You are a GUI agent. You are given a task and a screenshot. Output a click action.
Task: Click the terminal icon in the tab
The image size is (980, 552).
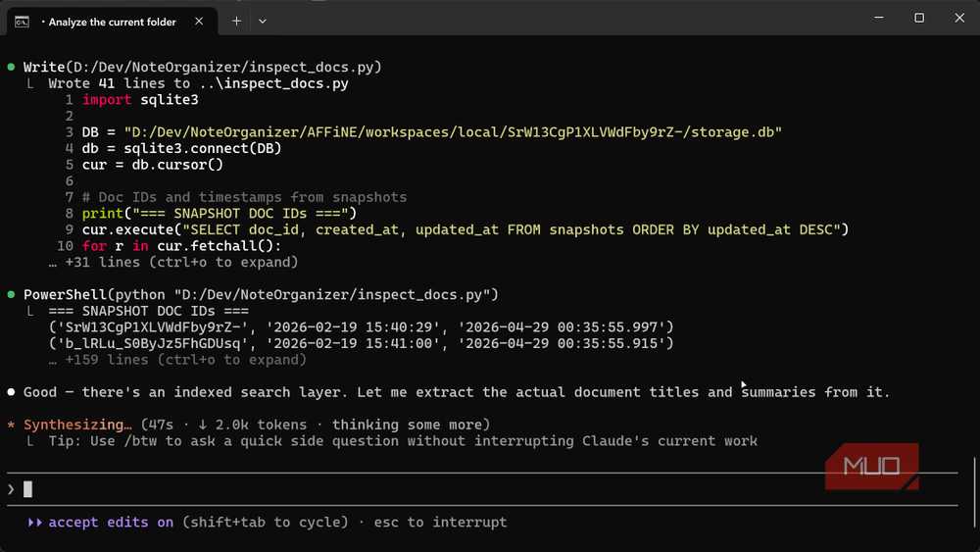(x=22, y=21)
